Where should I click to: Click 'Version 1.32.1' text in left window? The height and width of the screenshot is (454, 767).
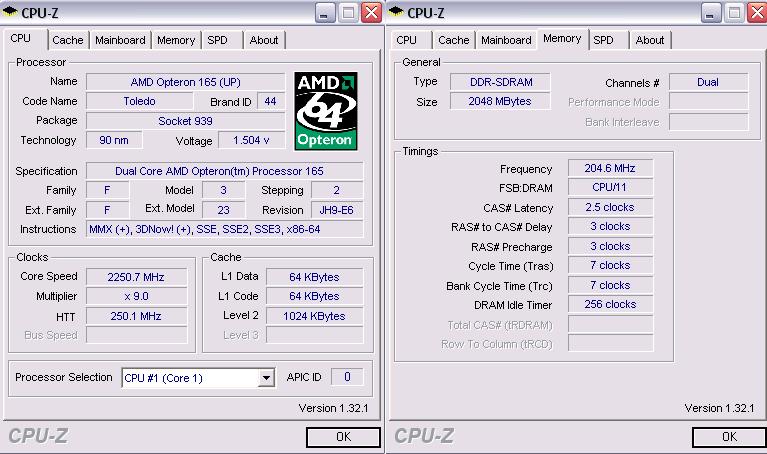[x=334, y=408]
